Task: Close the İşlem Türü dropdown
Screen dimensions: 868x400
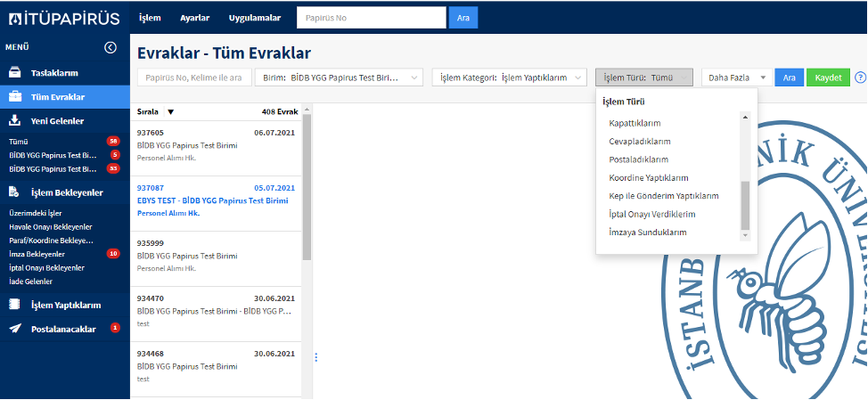Action: click(644, 78)
